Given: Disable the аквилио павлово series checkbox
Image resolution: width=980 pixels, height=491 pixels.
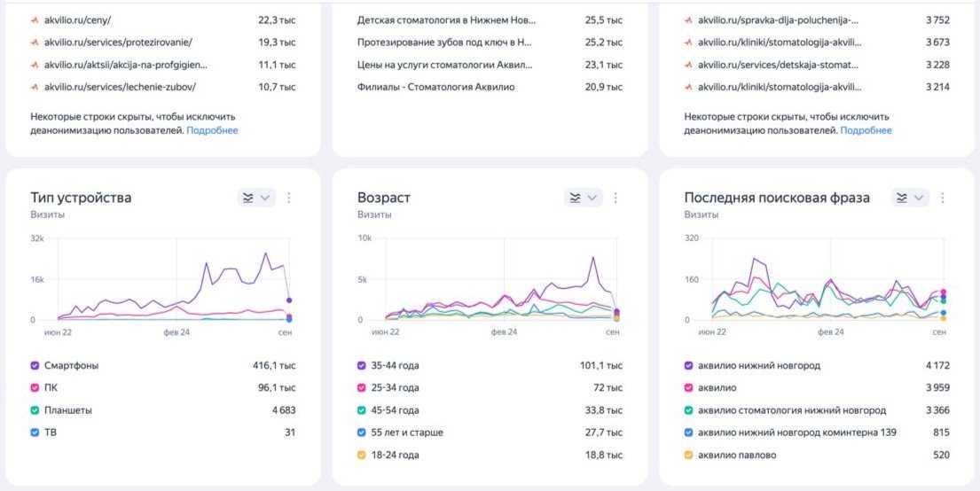Looking at the screenshot, I should click(689, 455).
